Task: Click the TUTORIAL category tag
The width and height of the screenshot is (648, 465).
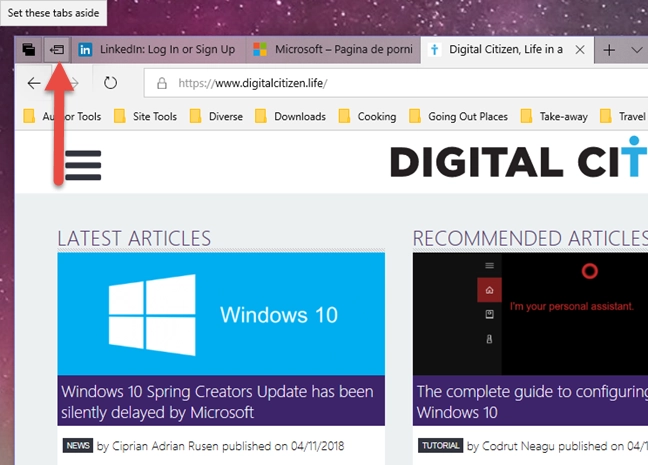Action: [x=441, y=446]
